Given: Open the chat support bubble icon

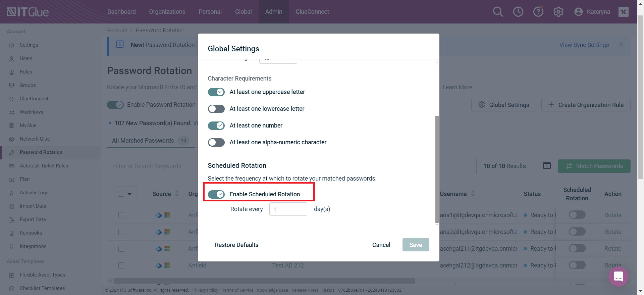Looking at the screenshot, I should pos(618,276).
